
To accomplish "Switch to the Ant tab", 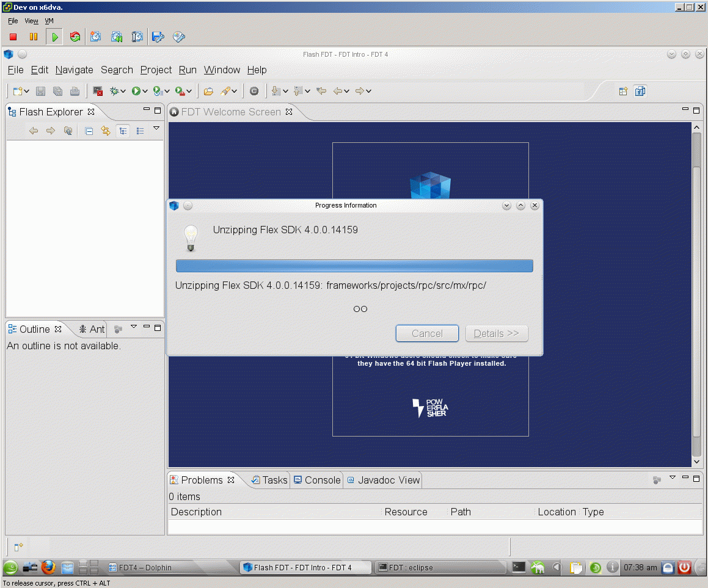I will click(92, 330).
